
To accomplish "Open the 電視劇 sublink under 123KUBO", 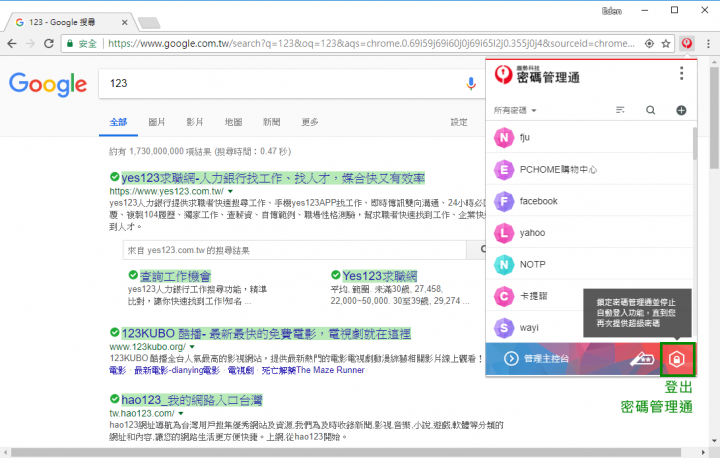I will pyautogui.click(x=241, y=370).
